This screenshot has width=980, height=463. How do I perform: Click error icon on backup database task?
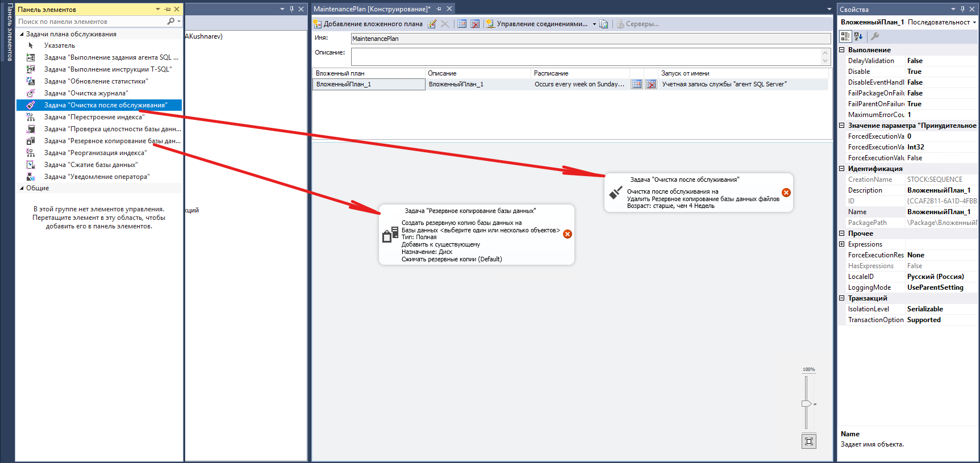pos(567,234)
